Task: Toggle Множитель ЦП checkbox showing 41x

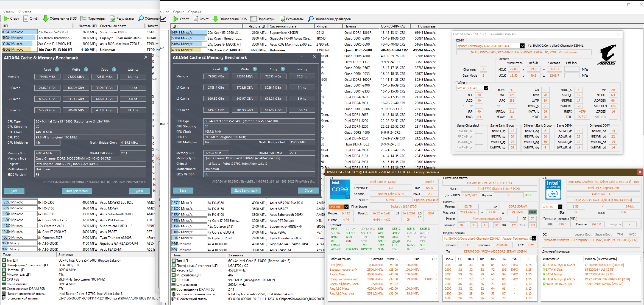Action: (x=4, y=274)
